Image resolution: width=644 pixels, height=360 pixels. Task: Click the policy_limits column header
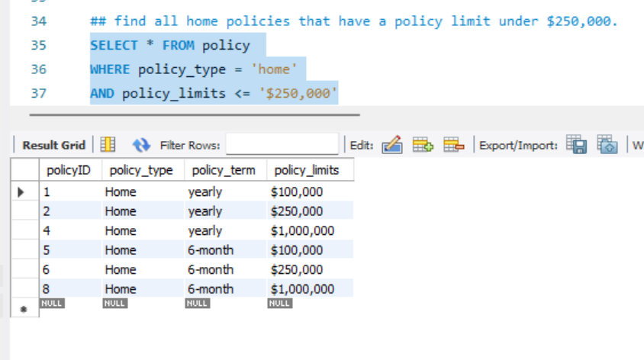click(310, 170)
